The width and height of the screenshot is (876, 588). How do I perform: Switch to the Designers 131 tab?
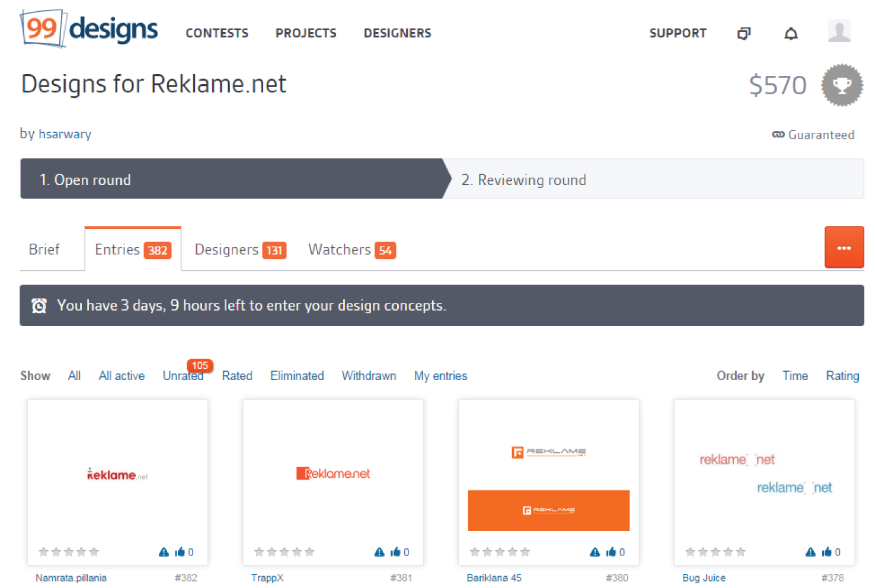(240, 250)
